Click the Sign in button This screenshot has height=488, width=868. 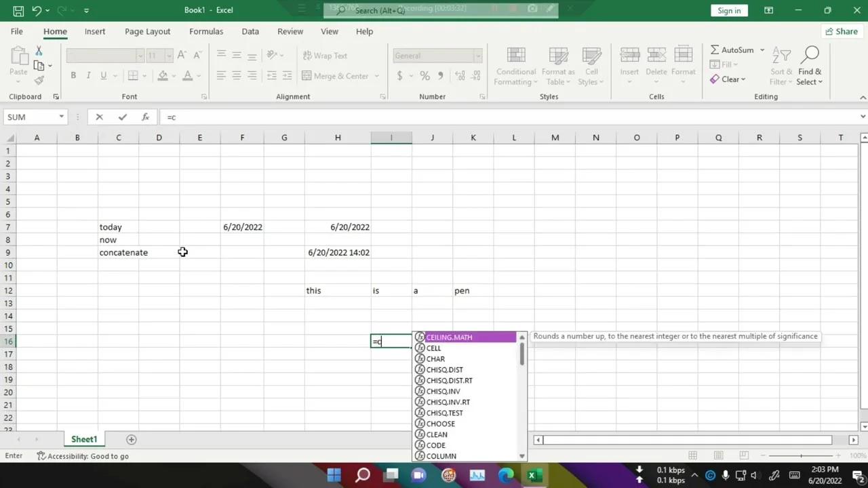(x=729, y=11)
